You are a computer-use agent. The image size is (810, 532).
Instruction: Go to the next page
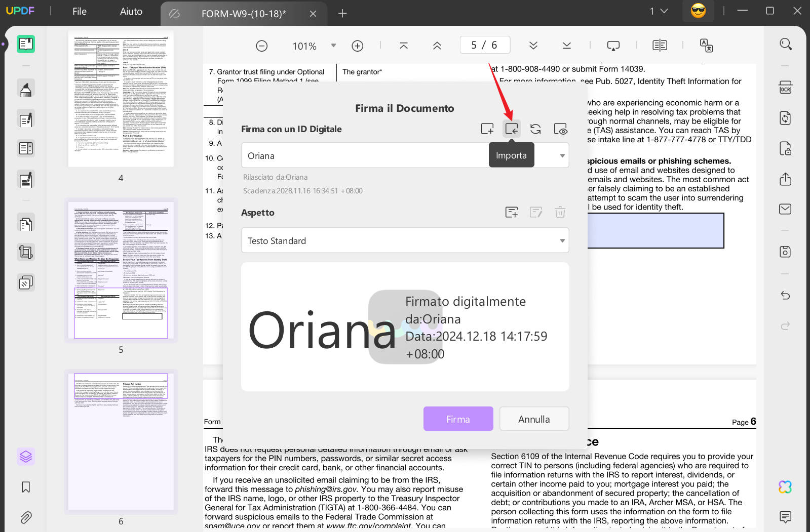tap(533, 46)
